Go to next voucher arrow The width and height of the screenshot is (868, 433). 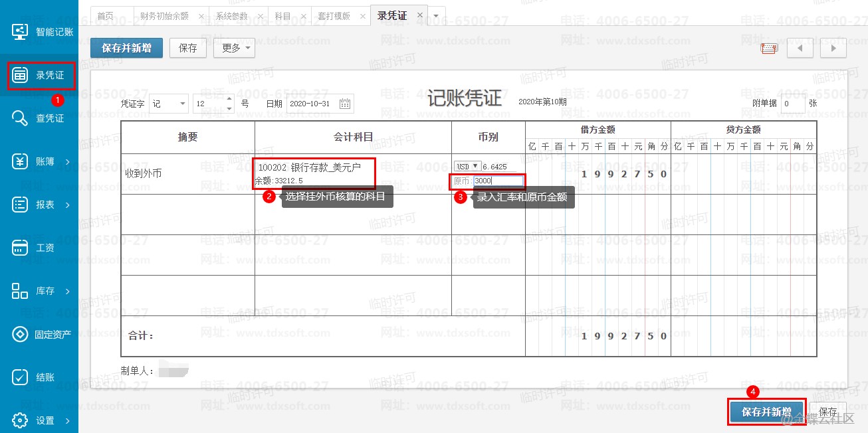point(833,48)
